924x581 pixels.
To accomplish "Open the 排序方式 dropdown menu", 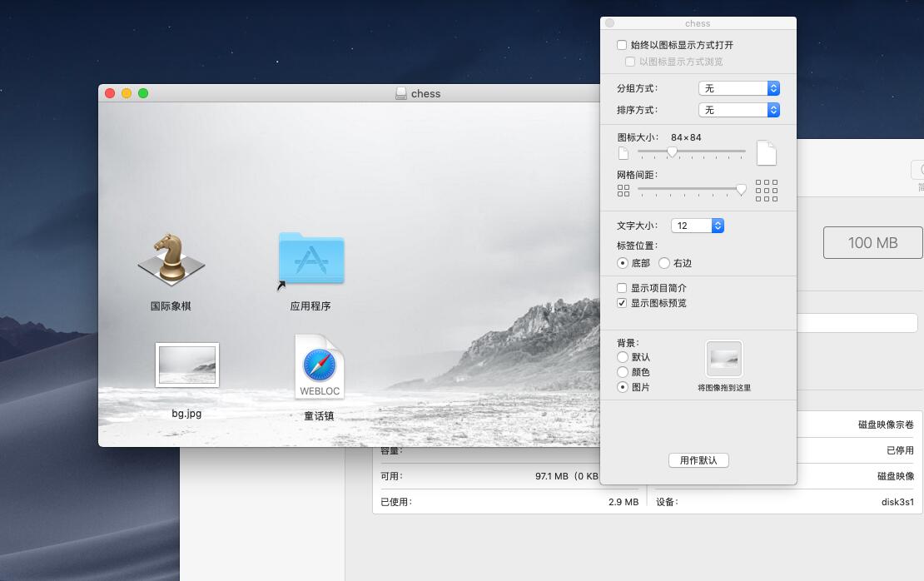I will coord(739,109).
